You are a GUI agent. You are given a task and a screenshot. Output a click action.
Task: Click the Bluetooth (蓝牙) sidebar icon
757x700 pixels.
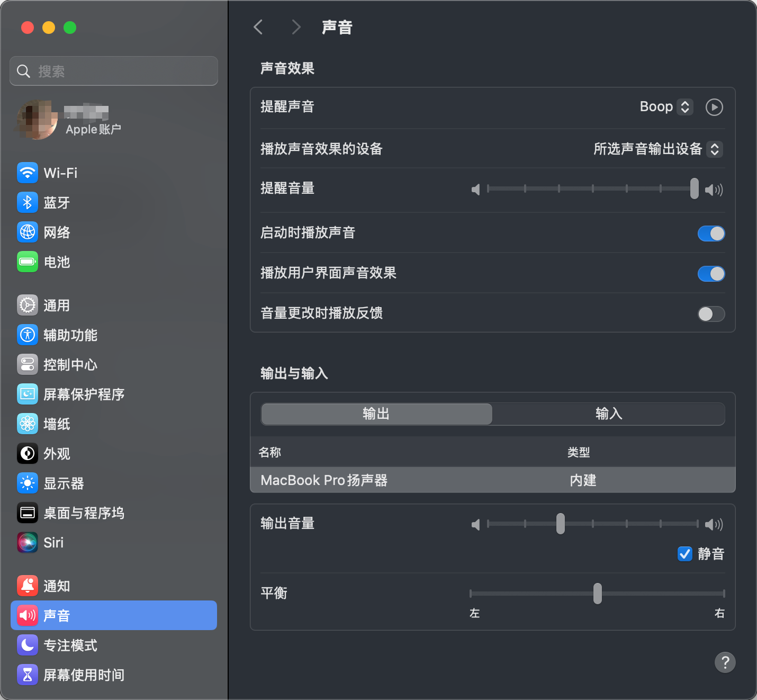click(x=28, y=202)
